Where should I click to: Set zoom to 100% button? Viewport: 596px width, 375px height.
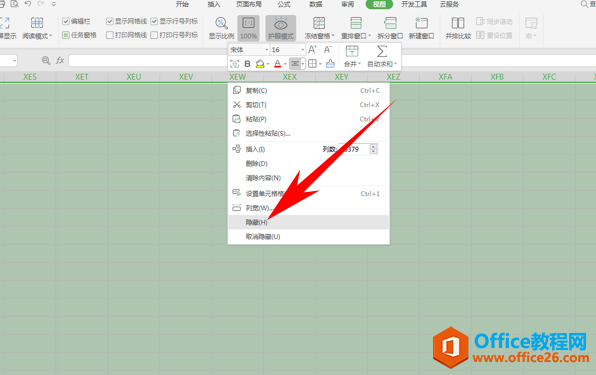click(249, 28)
